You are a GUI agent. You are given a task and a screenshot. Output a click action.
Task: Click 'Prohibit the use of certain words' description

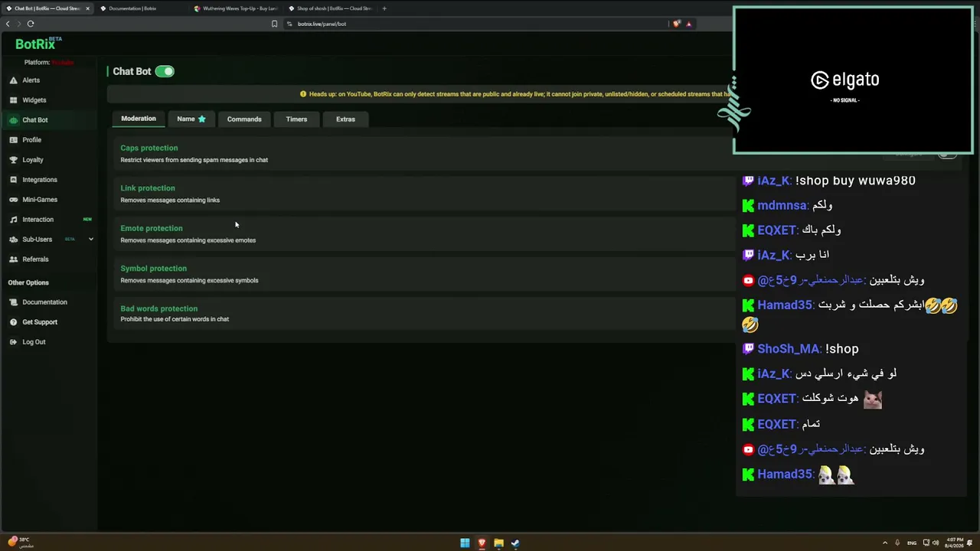[x=175, y=319]
